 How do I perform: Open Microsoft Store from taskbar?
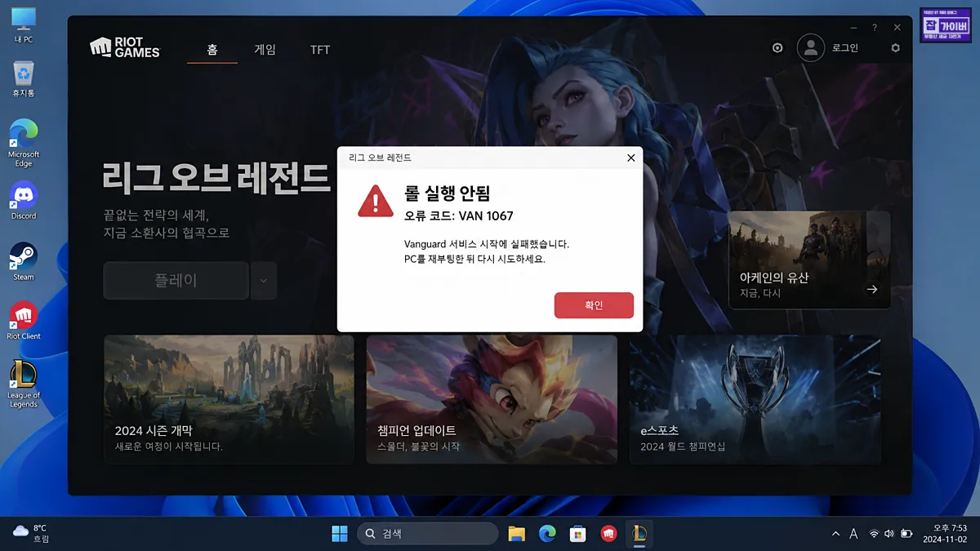point(577,534)
